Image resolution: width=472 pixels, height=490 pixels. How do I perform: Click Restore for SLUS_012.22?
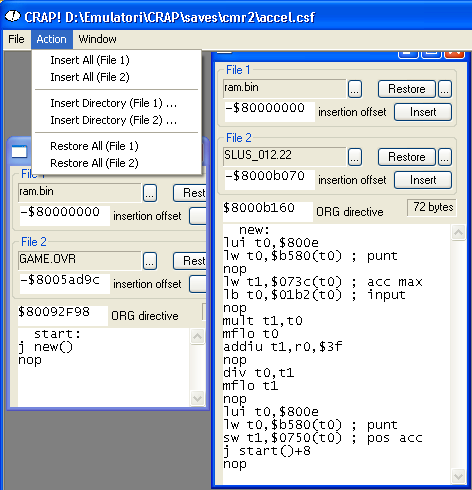tap(407, 157)
